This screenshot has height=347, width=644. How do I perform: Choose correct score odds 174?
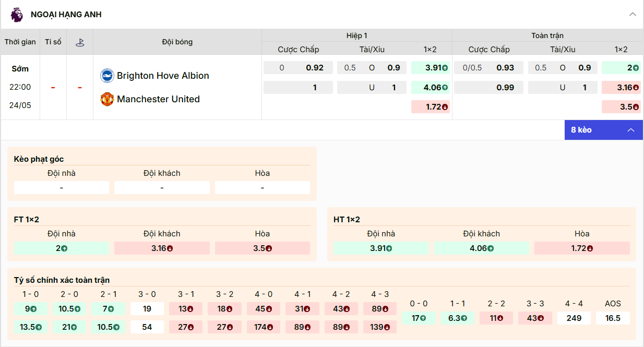point(264,327)
